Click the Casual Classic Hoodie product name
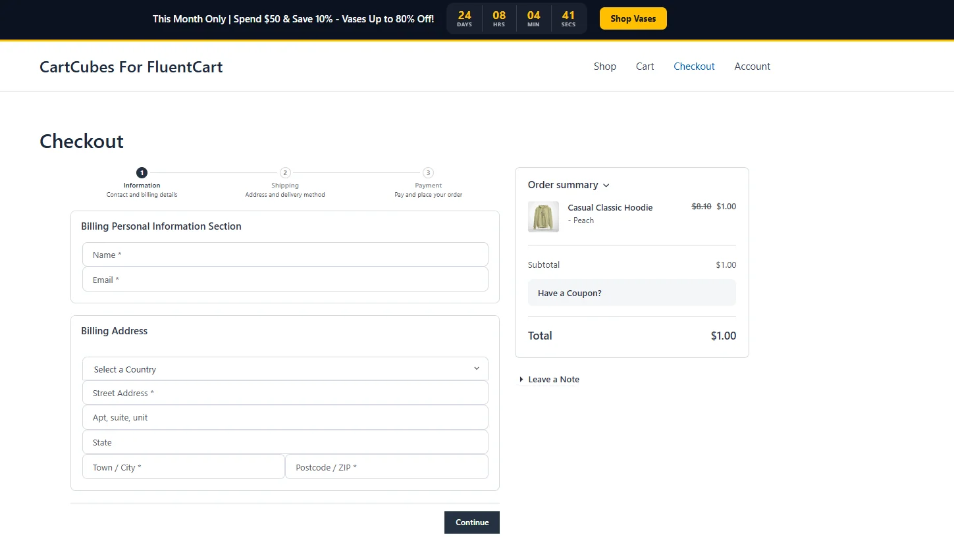 click(610, 207)
